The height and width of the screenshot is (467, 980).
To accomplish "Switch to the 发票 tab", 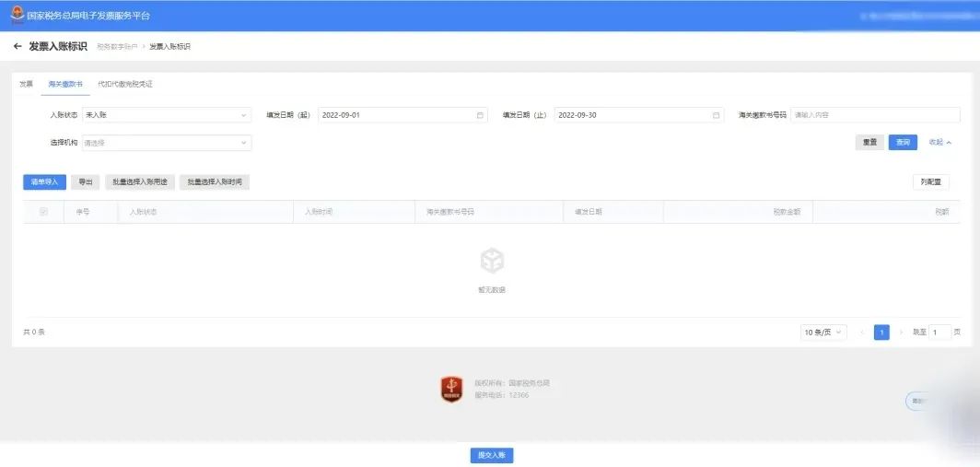I will [26, 84].
